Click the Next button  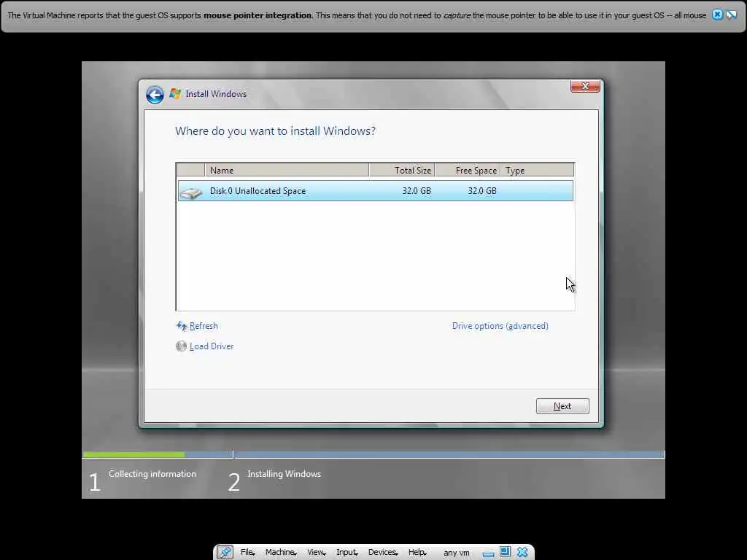tap(562, 406)
